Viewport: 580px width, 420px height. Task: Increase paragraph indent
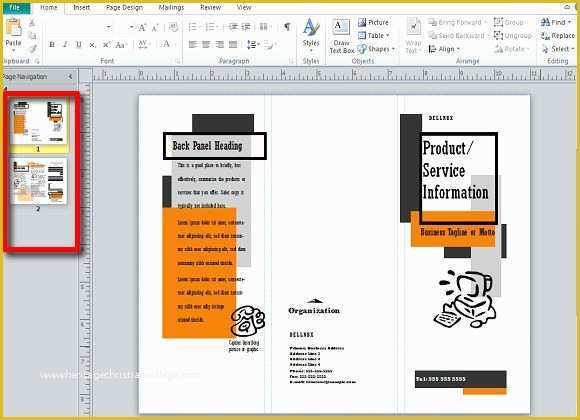point(246,27)
